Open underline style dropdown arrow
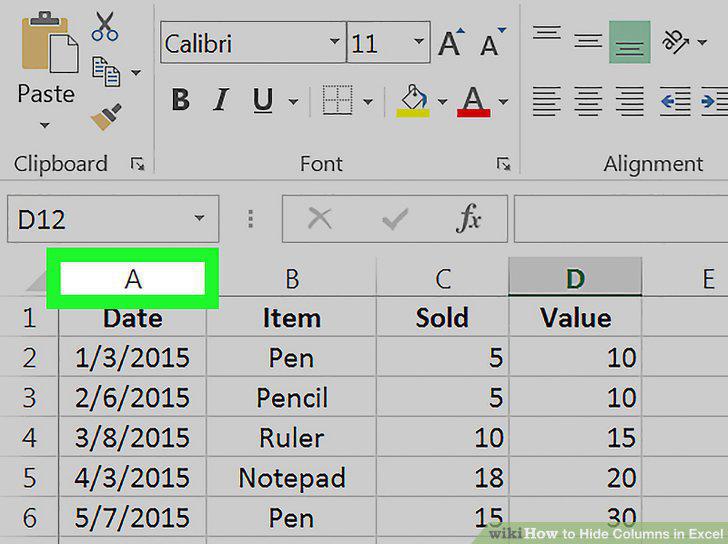Viewport: 728px width, 544px height. pyautogui.click(x=293, y=101)
